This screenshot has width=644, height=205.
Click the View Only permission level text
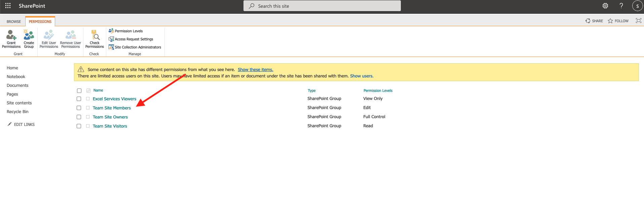point(373,99)
